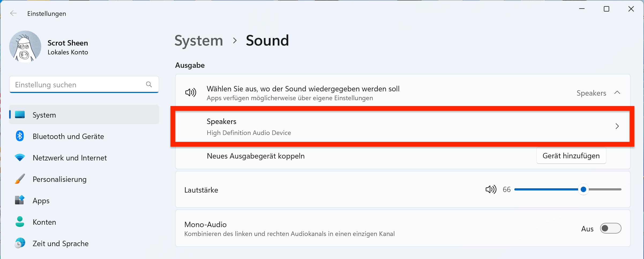Select System in the sidebar
Image resolution: width=644 pixels, height=259 pixels.
click(x=84, y=115)
